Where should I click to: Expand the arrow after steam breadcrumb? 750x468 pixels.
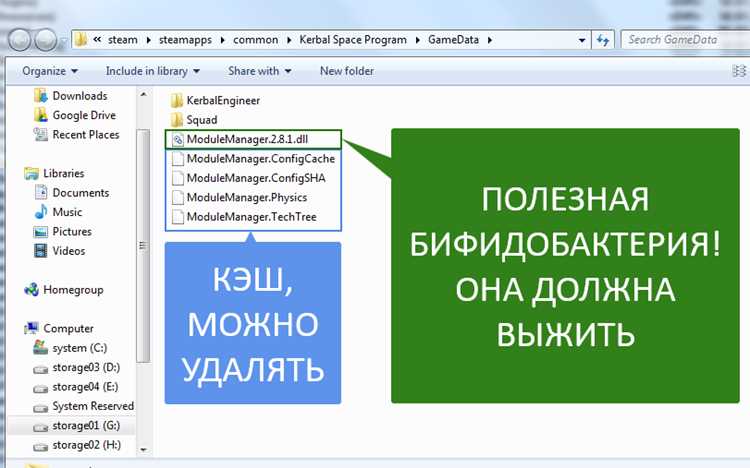tap(148, 40)
